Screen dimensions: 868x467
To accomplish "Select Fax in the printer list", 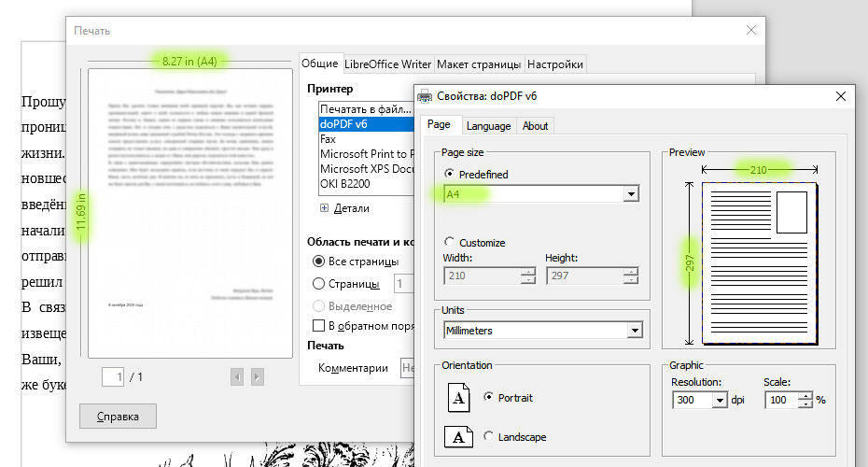I will pyautogui.click(x=328, y=138).
